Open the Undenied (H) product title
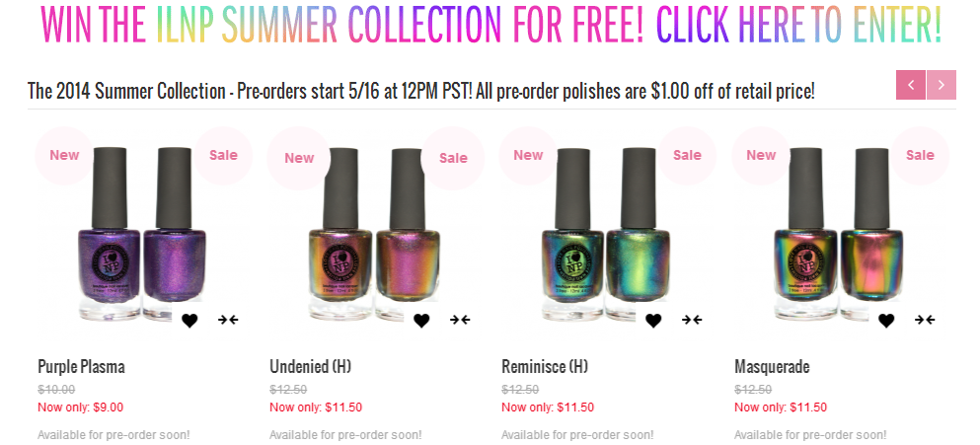This screenshot has height=445, width=980. click(311, 366)
